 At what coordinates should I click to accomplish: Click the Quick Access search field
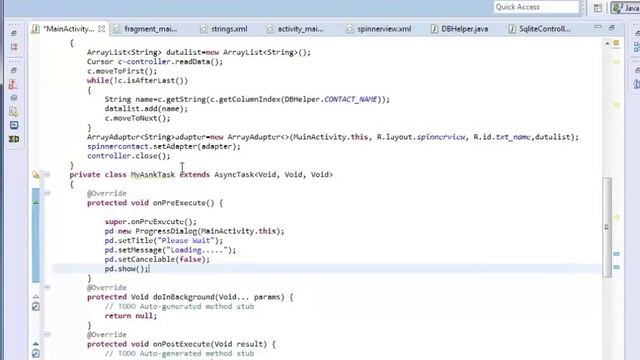click(x=536, y=7)
